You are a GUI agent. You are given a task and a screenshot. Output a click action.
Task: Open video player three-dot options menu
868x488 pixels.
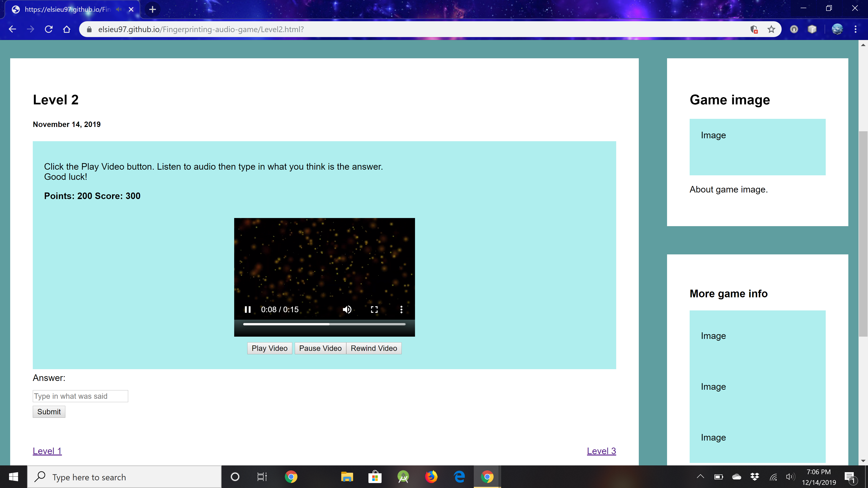pos(401,310)
